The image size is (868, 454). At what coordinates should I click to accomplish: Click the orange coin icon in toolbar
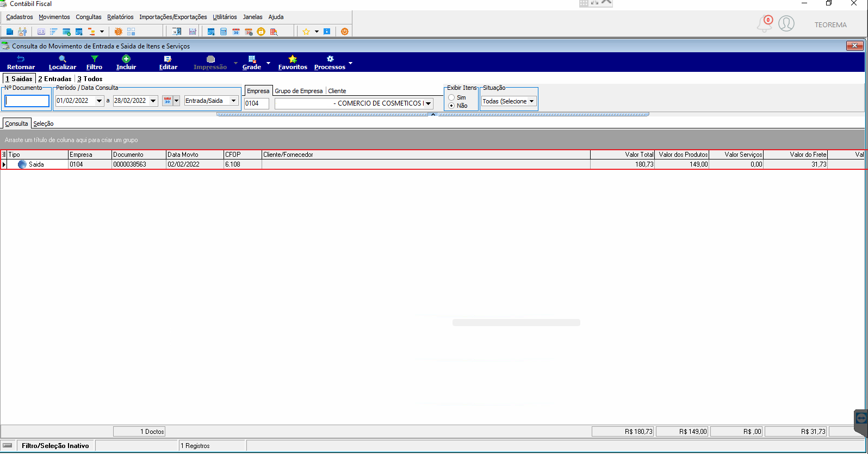pos(118,32)
